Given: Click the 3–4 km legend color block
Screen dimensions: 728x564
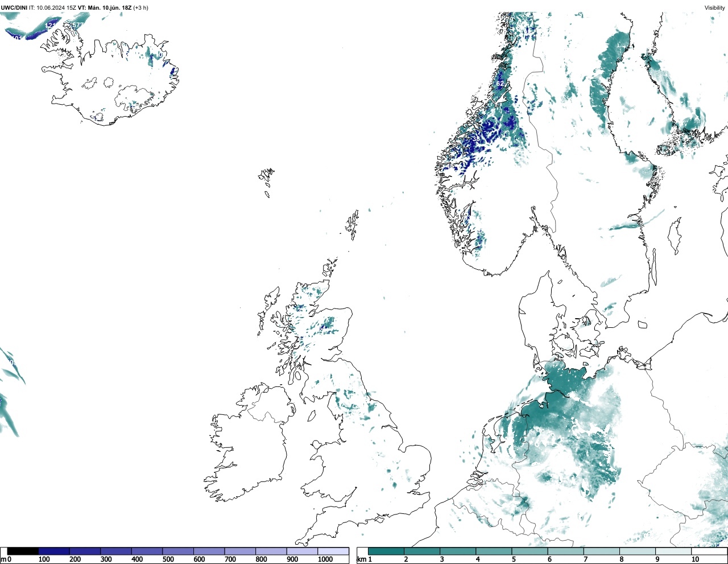Looking at the screenshot, I should (x=458, y=551).
